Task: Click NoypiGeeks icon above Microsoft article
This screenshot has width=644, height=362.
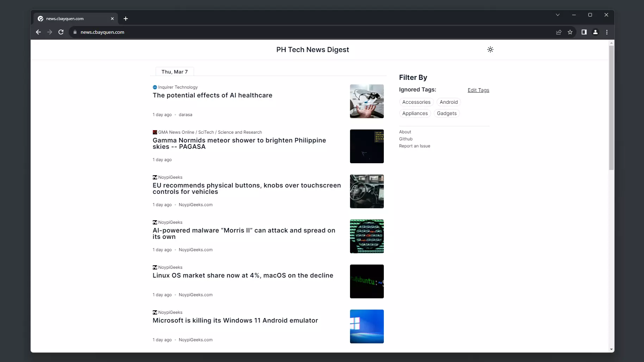Action: click(155, 312)
